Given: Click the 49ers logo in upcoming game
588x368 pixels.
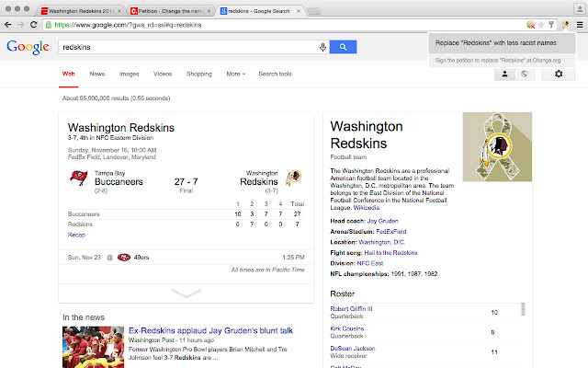Looking at the screenshot, I should point(124,258).
